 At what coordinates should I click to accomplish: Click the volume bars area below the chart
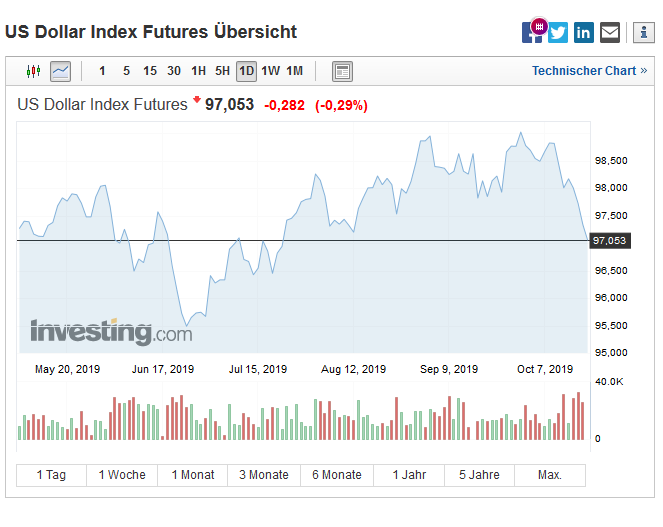[300, 420]
